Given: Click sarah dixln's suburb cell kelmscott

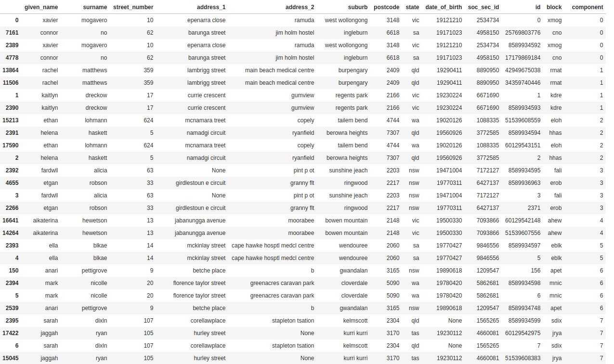Looking at the screenshot, I should (x=356, y=320).
